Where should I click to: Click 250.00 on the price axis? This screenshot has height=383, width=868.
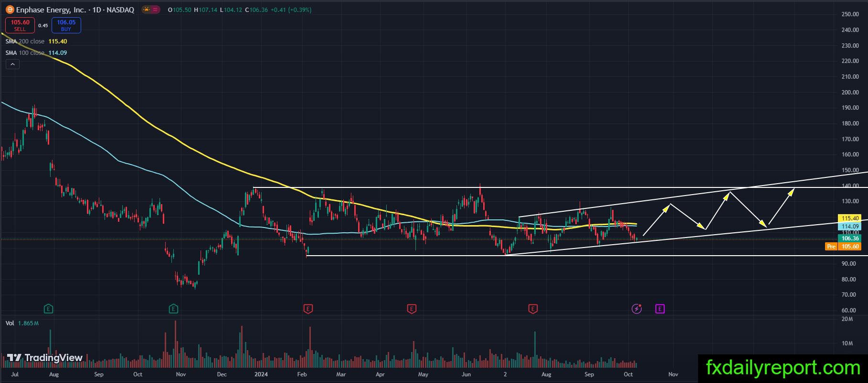850,14
